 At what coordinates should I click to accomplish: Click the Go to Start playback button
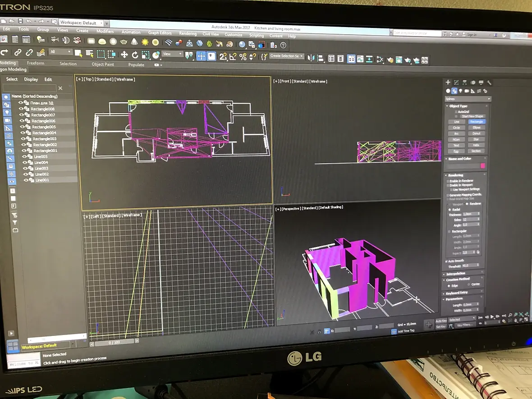[x=480, y=317]
